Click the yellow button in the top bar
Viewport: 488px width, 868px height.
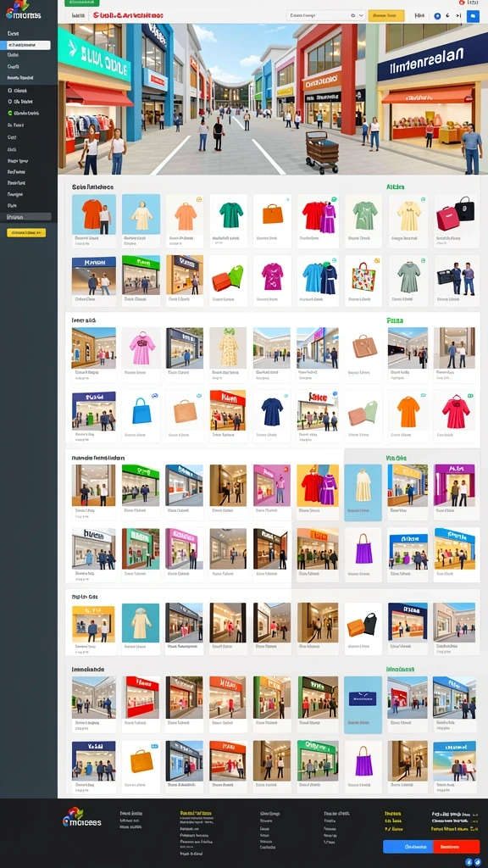coord(386,16)
